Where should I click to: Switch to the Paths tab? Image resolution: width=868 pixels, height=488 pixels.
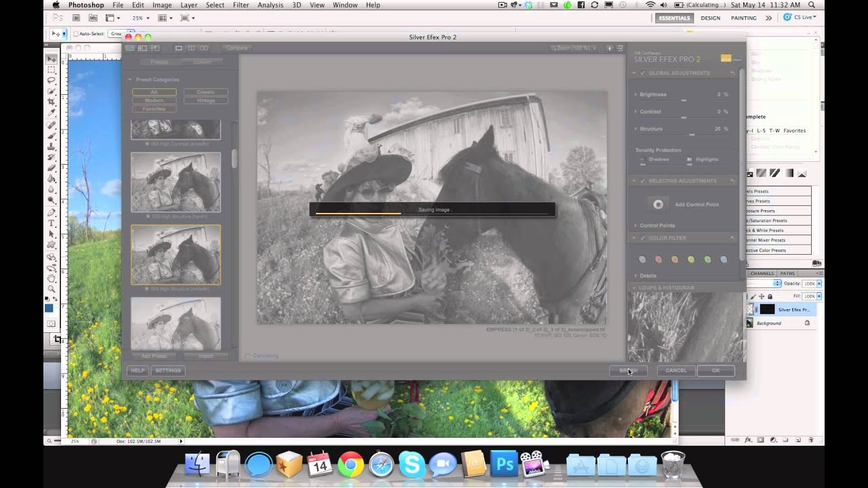[x=787, y=273]
